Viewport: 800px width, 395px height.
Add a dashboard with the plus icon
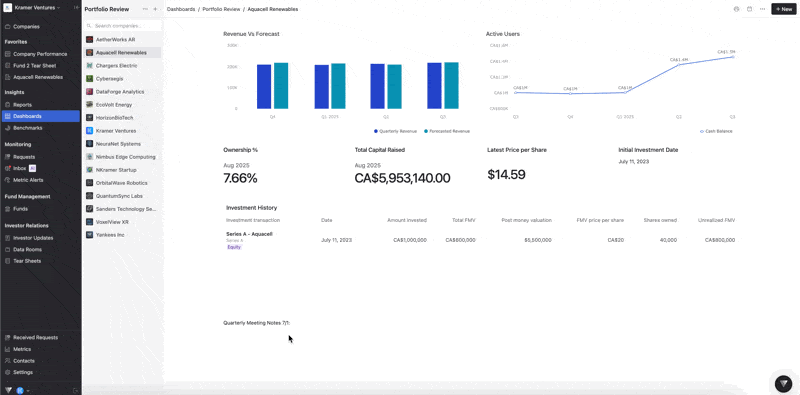coord(156,9)
